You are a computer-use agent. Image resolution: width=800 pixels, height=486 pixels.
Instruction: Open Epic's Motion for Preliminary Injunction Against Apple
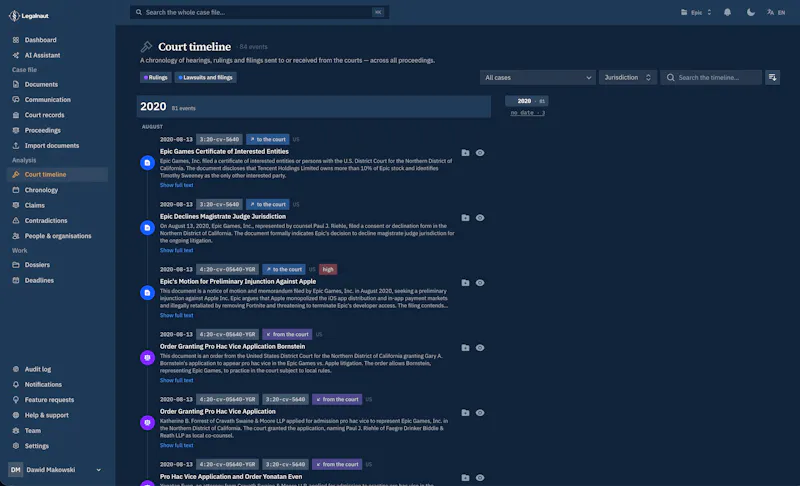238,282
